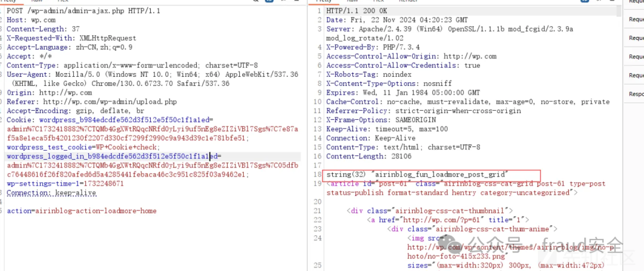The width and height of the screenshot is (644, 271).
Task: Select the X-Requested-With: XMLHttpRequest header
Action: pos(72,38)
